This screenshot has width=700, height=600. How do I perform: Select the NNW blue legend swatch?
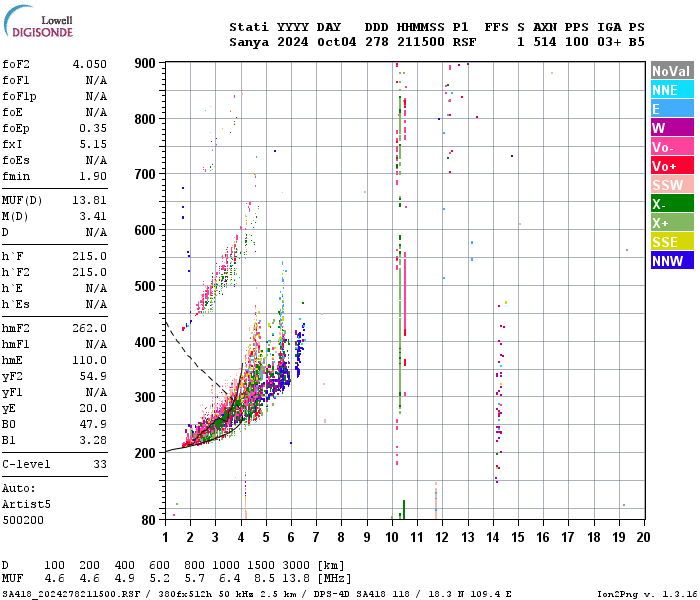pos(671,261)
